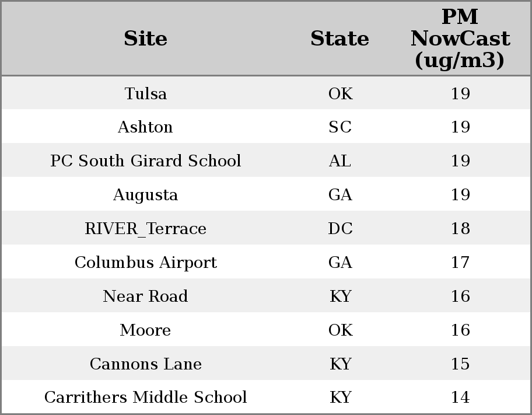Click the RIVER_Terrace site cell
Viewport: 532px width, 415px height.
tap(146, 229)
